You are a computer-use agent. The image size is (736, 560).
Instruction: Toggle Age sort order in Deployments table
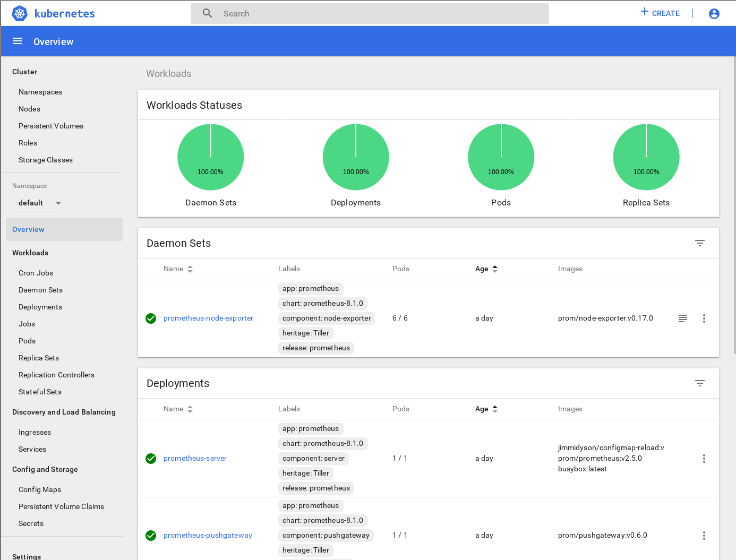point(495,409)
